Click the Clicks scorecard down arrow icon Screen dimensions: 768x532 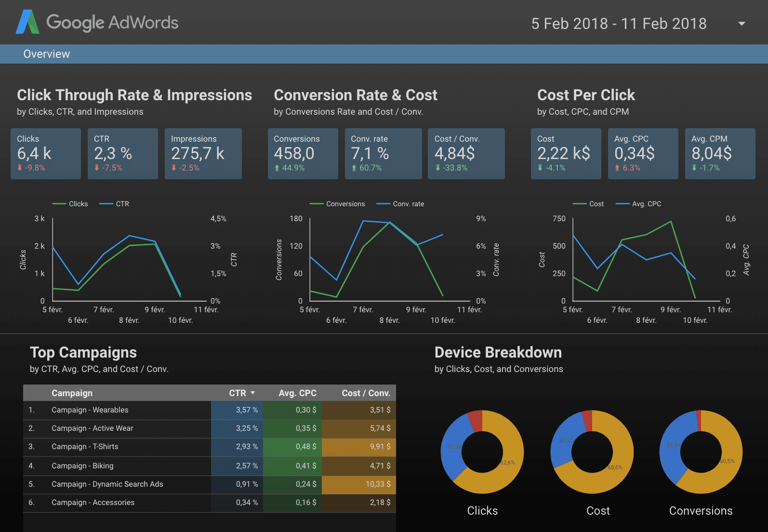pos(20,168)
